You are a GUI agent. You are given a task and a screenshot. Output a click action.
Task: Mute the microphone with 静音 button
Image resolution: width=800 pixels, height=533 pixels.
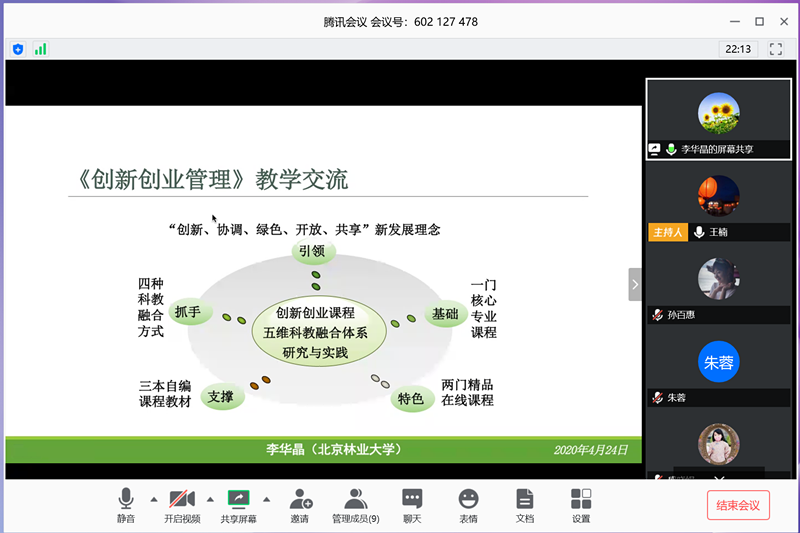[x=126, y=504]
